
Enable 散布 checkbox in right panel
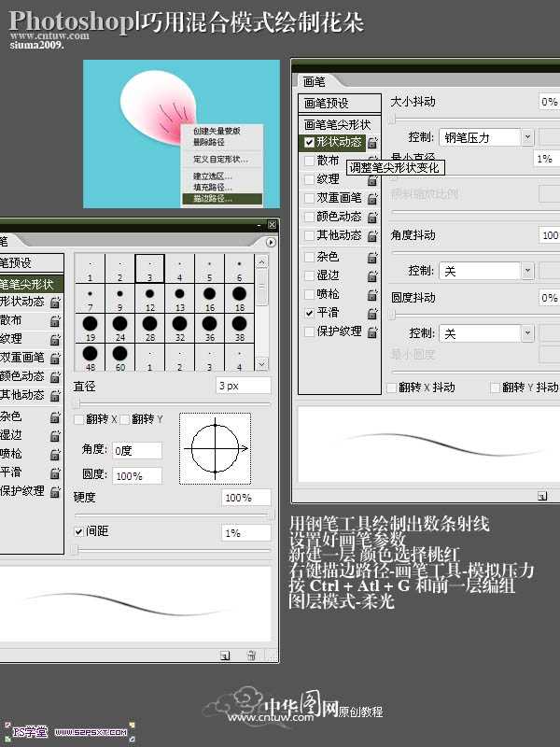click(x=309, y=161)
